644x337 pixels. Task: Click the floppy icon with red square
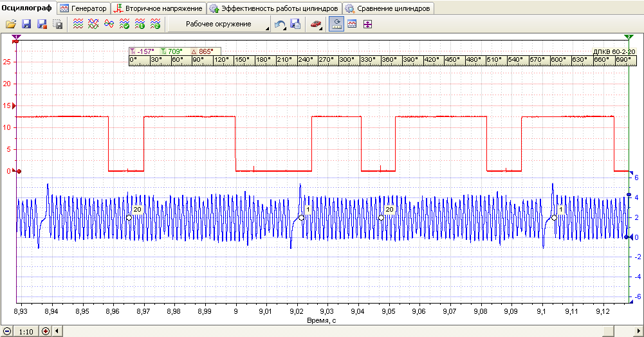(x=42, y=24)
